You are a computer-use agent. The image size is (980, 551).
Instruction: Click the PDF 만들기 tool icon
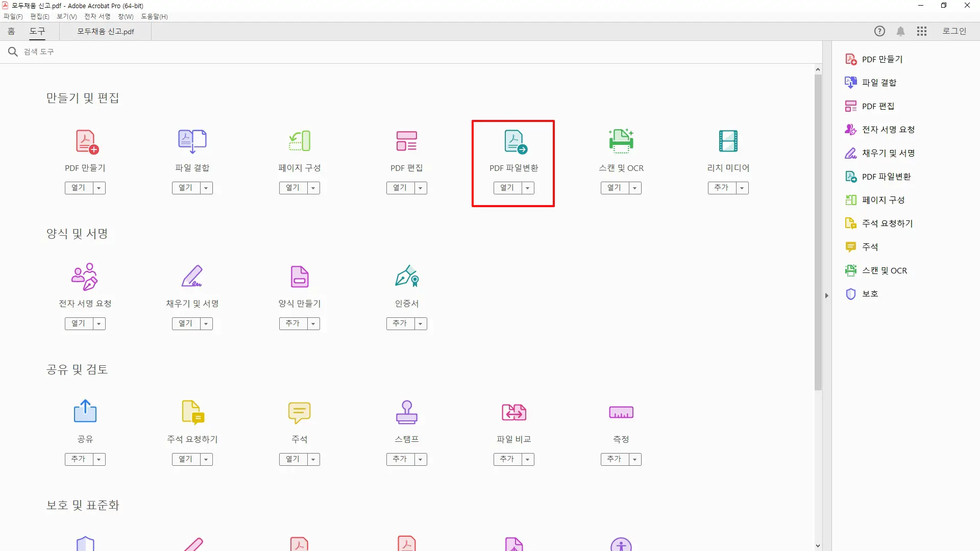[x=87, y=142]
